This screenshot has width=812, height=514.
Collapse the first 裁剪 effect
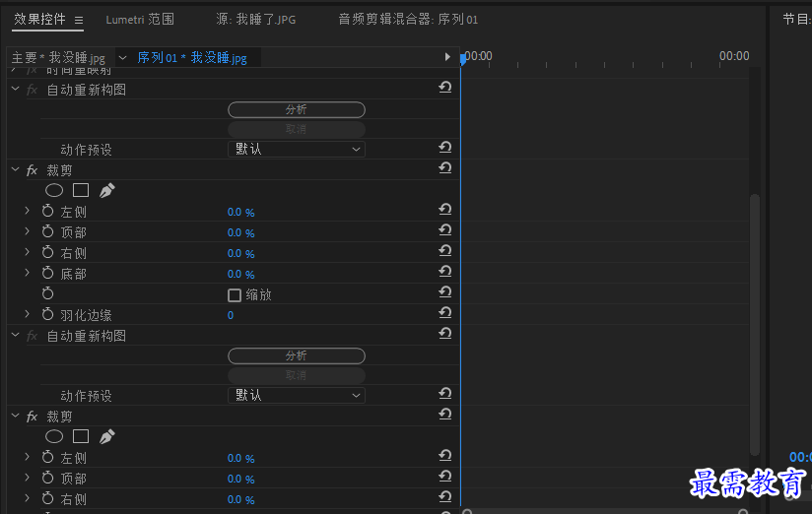[16, 169]
